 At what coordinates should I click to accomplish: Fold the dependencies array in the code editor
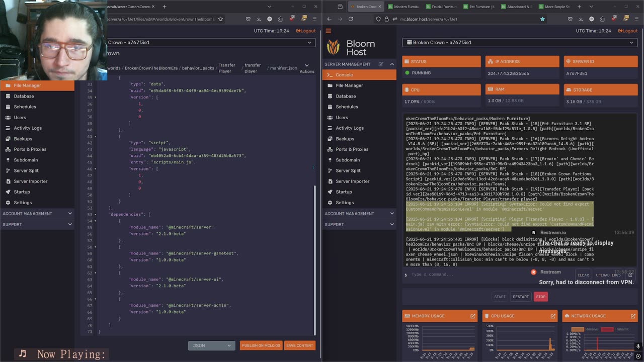[x=96, y=214]
